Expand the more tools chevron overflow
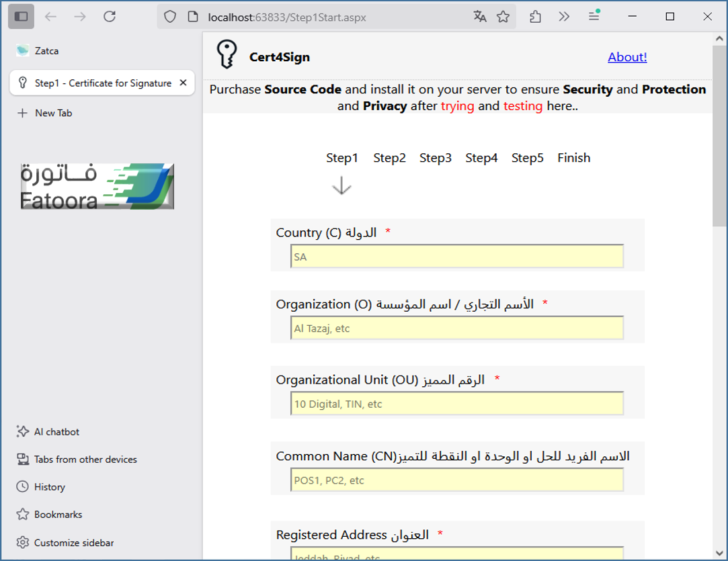This screenshot has width=728, height=561. 564,17
